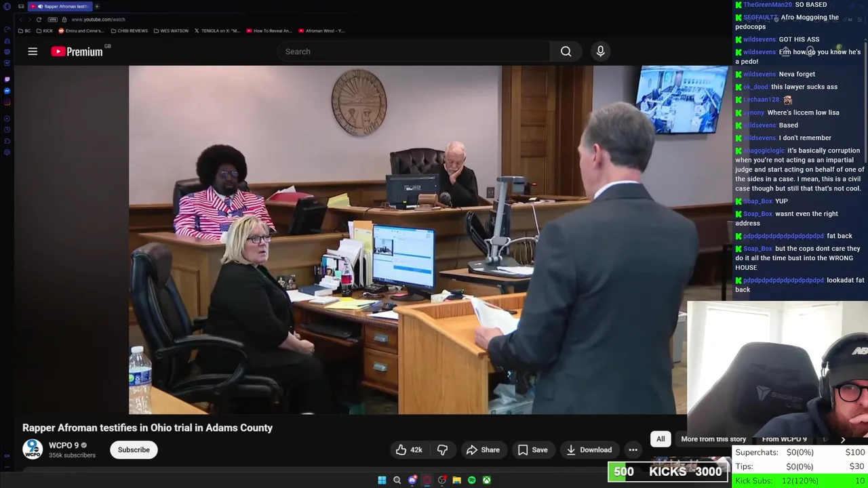
Task: Open Emiru and Cinna's bookmark
Action: tap(81, 30)
